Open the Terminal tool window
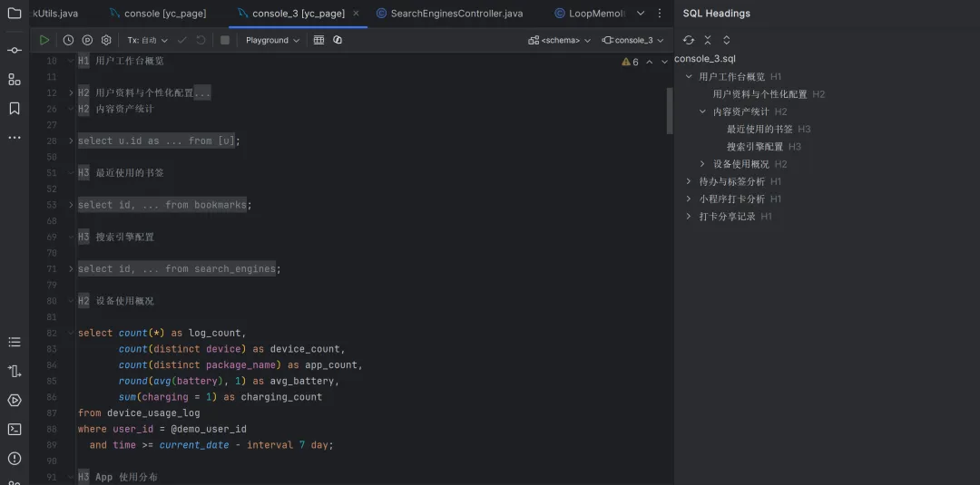Viewport: 980px width, 485px height. [x=15, y=430]
